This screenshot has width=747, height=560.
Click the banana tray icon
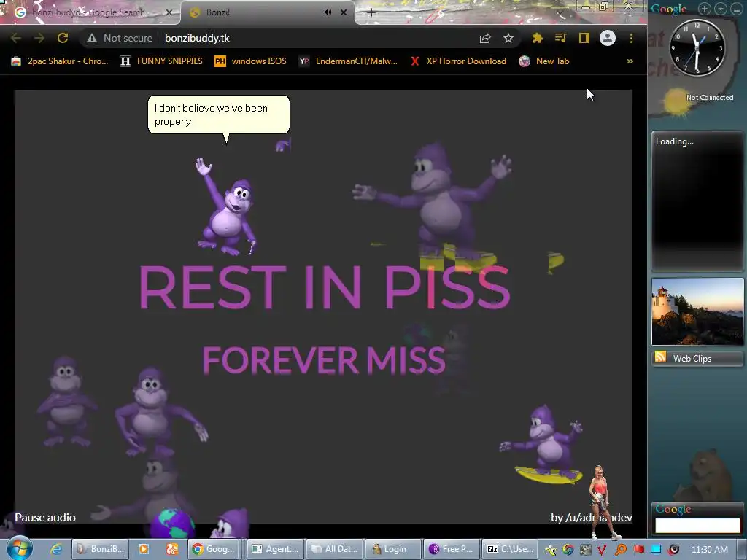point(550,550)
